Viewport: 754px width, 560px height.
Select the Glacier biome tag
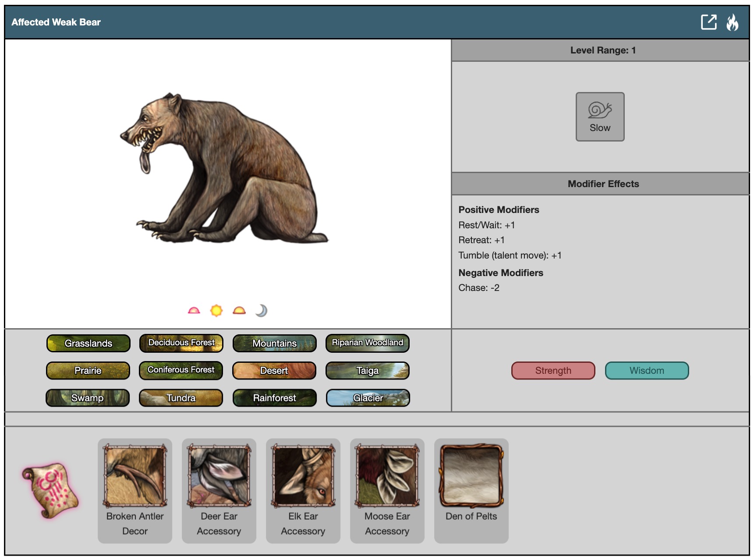[x=368, y=398]
